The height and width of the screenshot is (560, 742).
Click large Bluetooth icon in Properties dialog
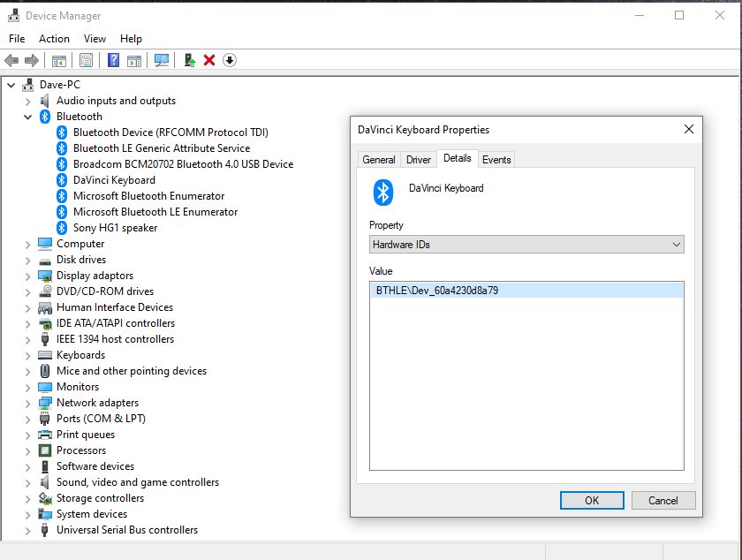(x=382, y=193)
